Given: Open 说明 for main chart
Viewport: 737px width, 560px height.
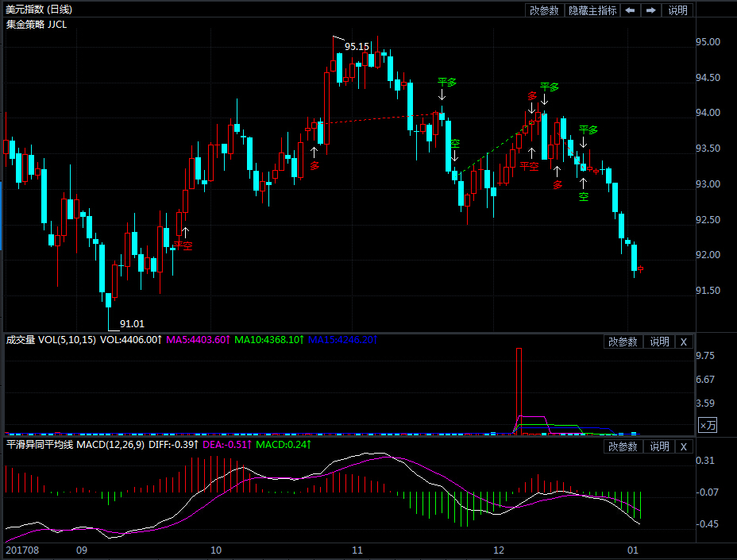Looking at the screenshot, I should coord(677,10).
